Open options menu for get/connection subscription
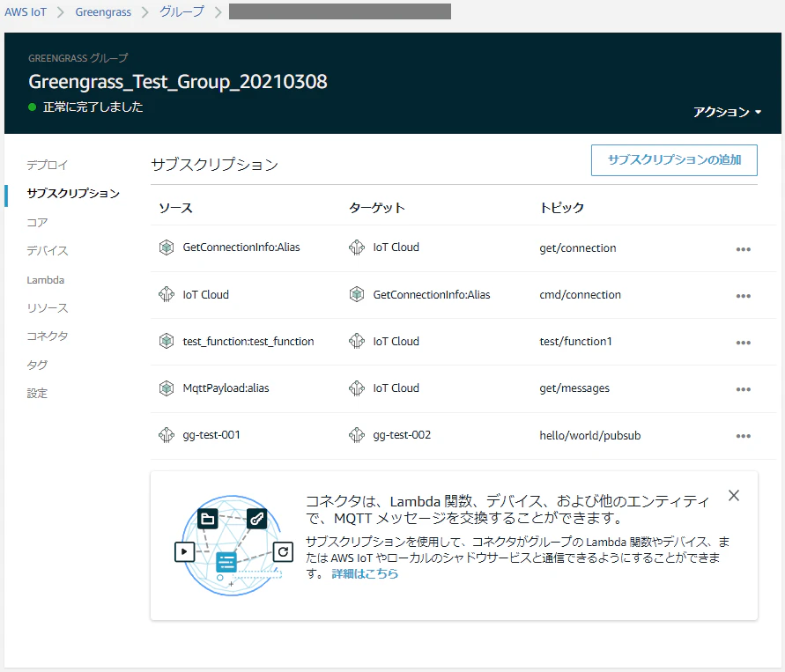 [x=743, y=249]
